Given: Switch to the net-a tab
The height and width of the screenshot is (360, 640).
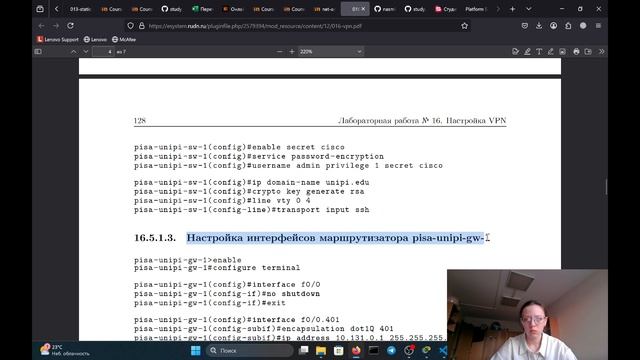Looking at the screenshot, I should click(x=324, y=9).
